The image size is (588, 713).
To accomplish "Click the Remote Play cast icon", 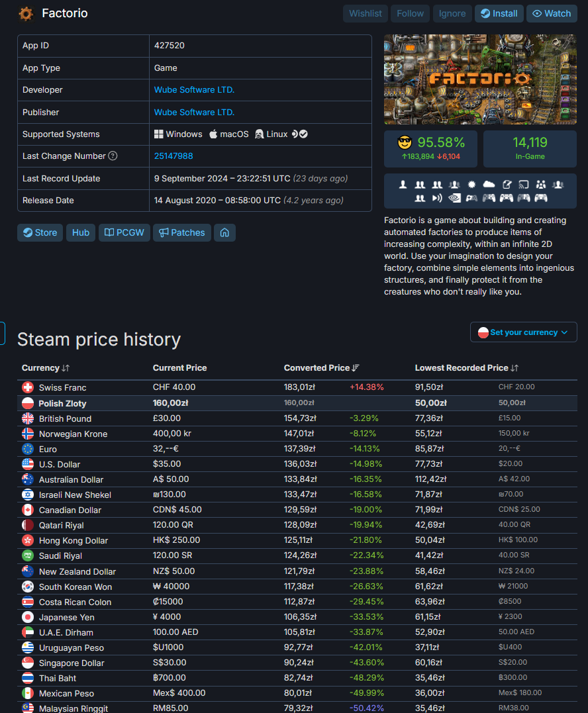I will [x=524, y=184].
